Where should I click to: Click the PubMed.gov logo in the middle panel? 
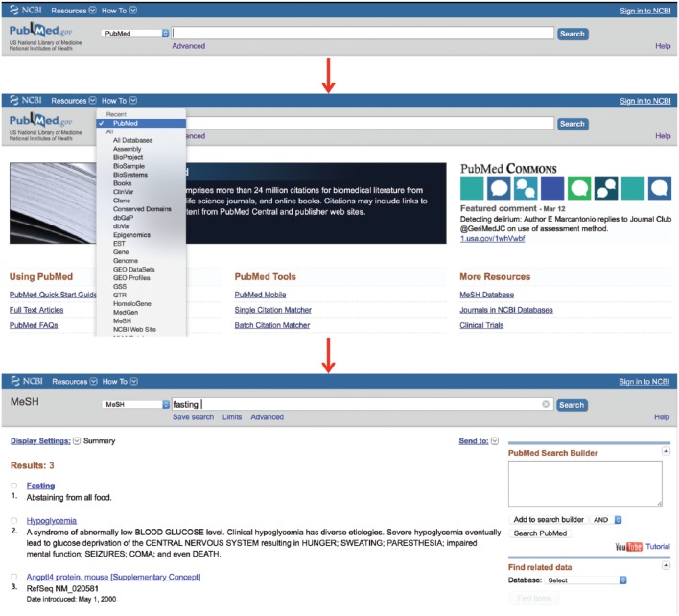[x=40, y=121]
